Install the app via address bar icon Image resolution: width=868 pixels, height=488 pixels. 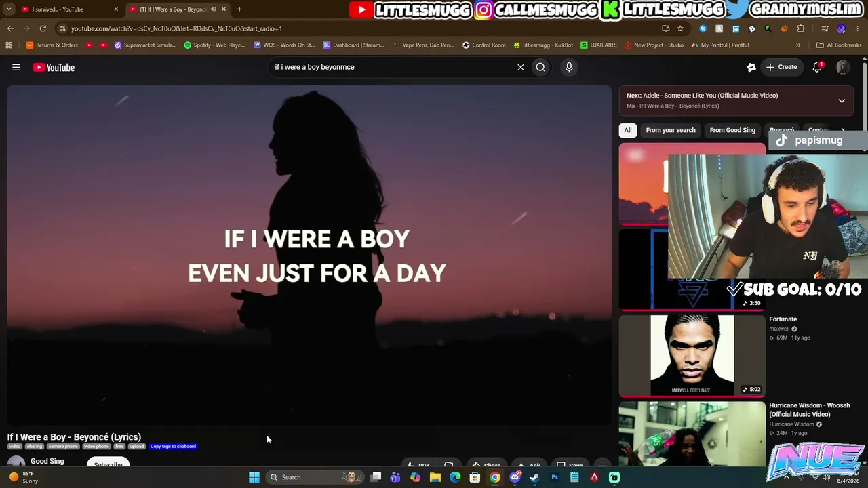point(665,28)
